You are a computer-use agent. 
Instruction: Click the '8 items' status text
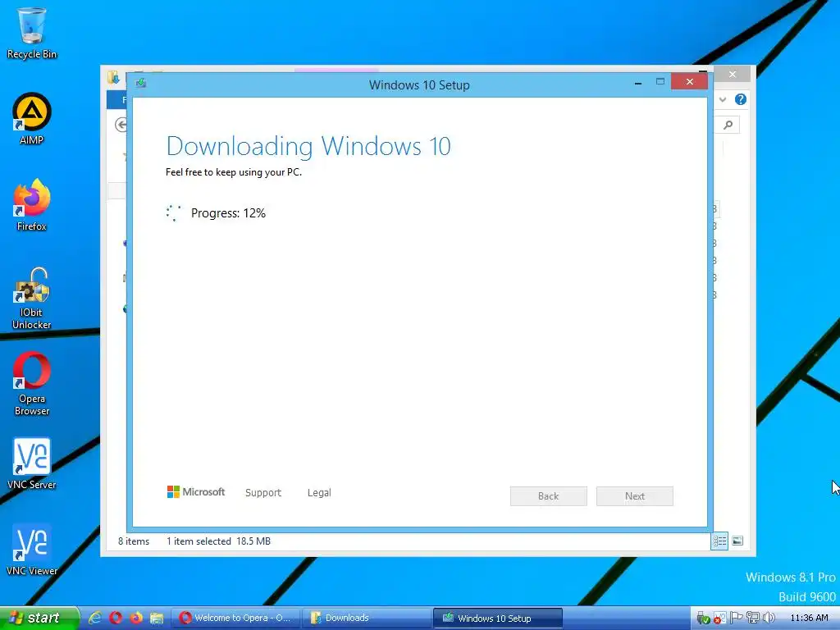click(x=134, y=541)
